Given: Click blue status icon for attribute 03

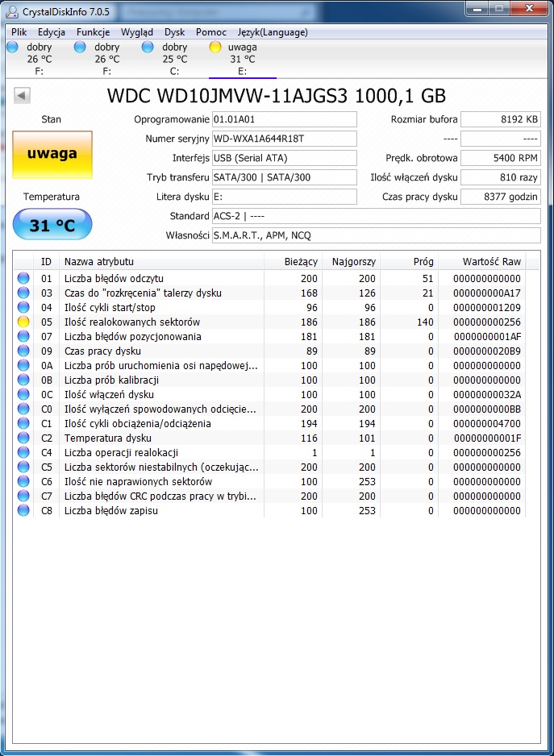Looking at the screenshot, I should 23,293.
